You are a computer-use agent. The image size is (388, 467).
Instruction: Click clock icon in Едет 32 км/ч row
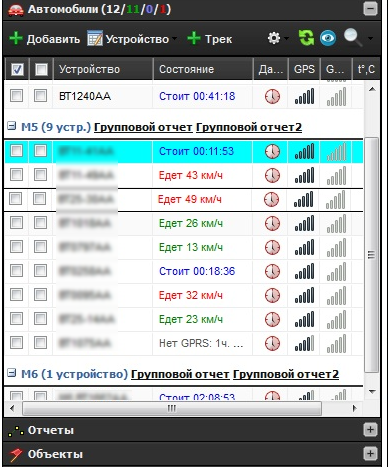(272, 295)
